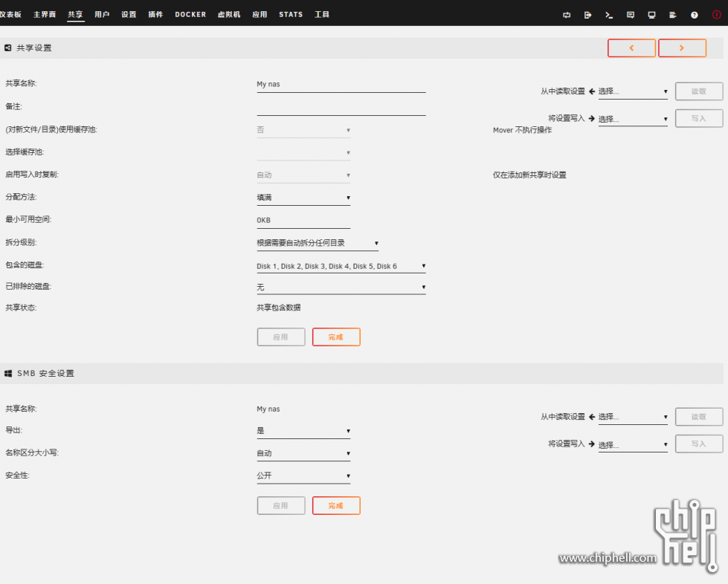The width and height of the screenshot is (728, 584).
Task: Toggle help with the question mark icon
Action: (694, 15)
